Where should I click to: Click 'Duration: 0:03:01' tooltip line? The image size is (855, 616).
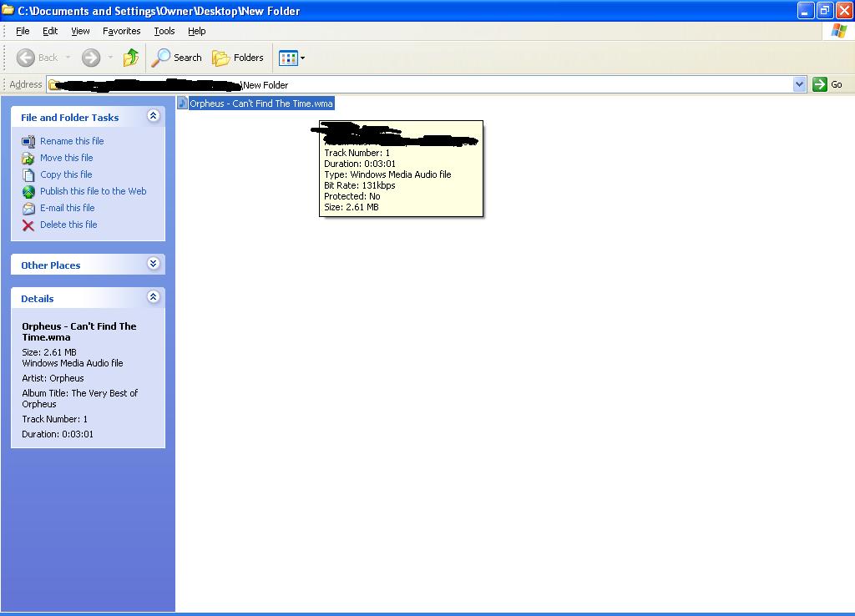pyautogui.click(x=360, y=164)
